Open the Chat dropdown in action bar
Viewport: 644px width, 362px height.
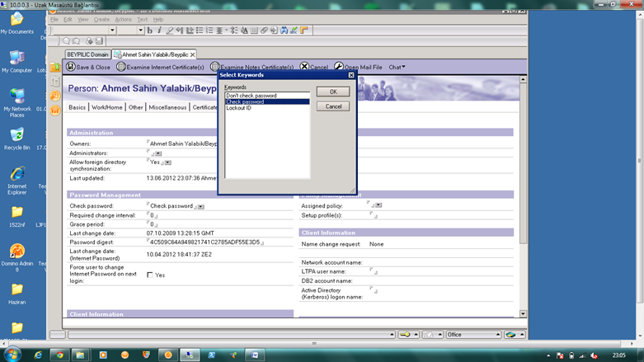(397, 67)
